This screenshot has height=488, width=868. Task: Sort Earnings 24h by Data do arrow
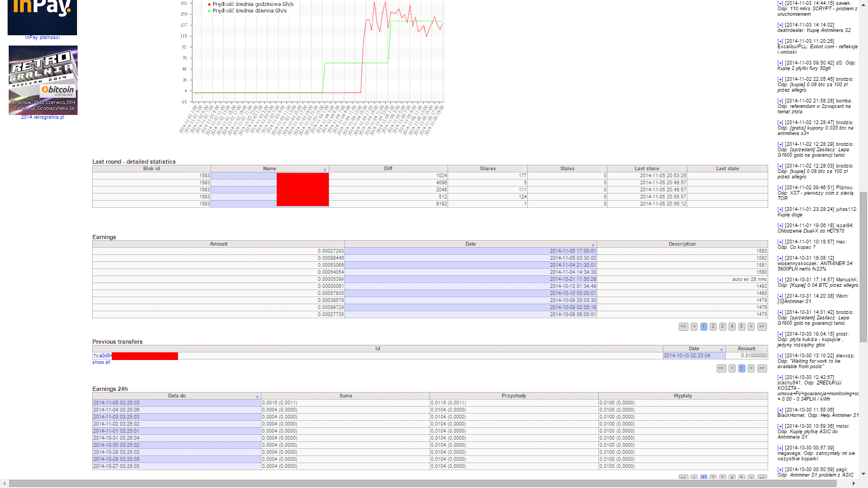click(257, 397)
